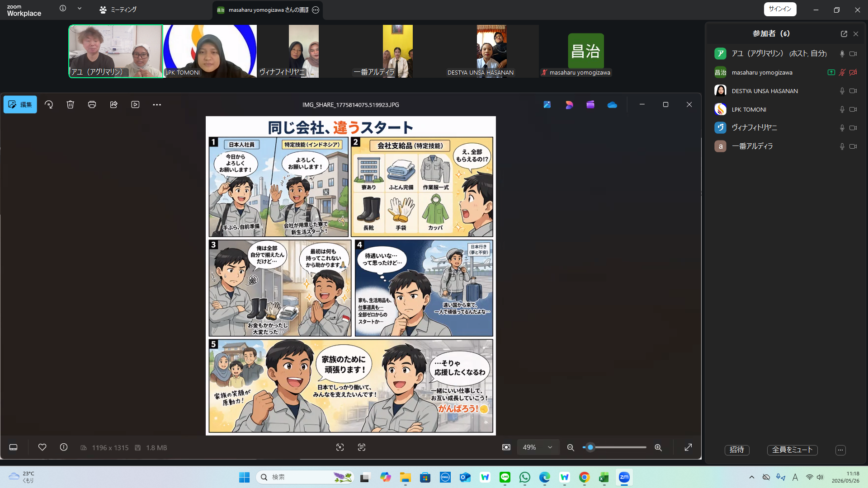This screenshot has width=868, height=488.
Task: Toggle microphone for DESTYA UNSA HASANAN
Action: coord(842,91)
